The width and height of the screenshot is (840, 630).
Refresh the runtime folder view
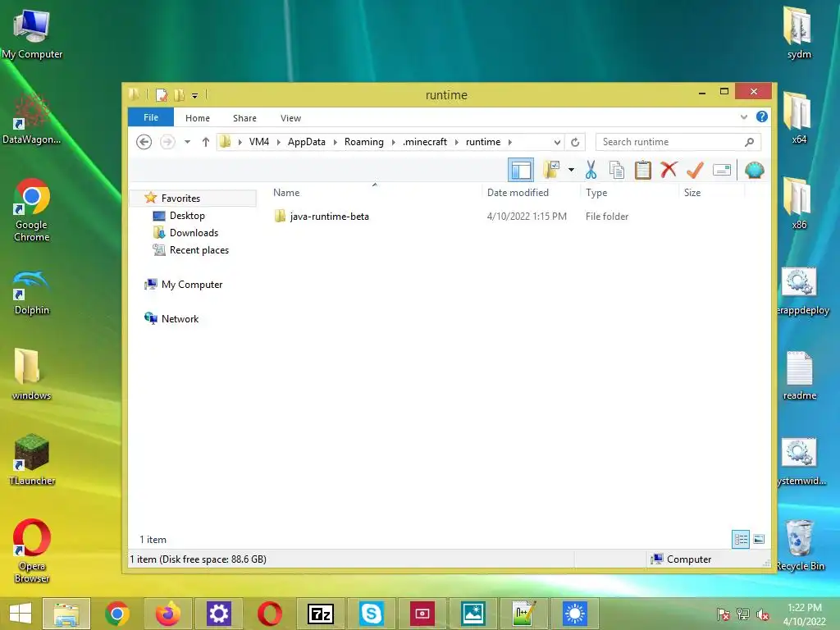pyautogui.click(x=575, y=142)
